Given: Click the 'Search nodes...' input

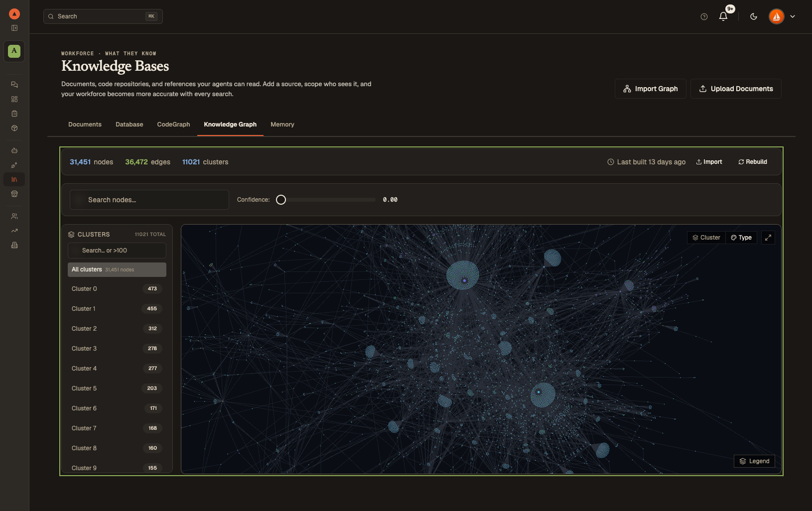Looking at the screenshot, I should coord(149,200).
